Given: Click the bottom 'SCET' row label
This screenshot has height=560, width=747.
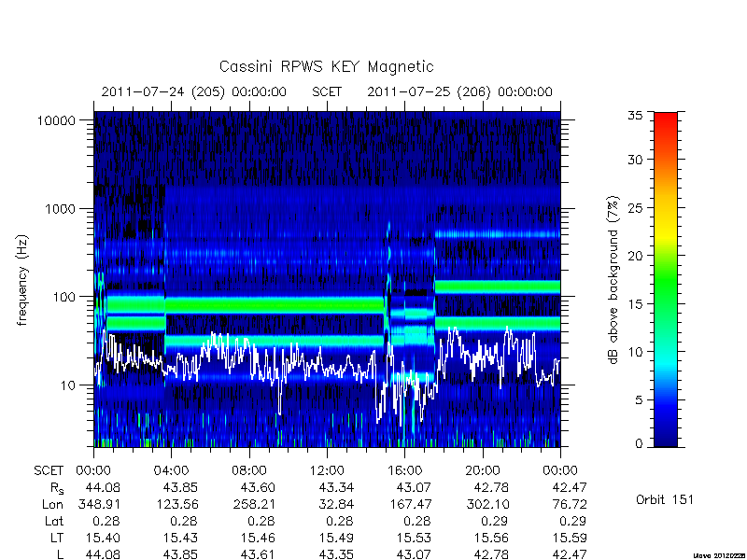Looking at the screenshot, I should point(49,471).
